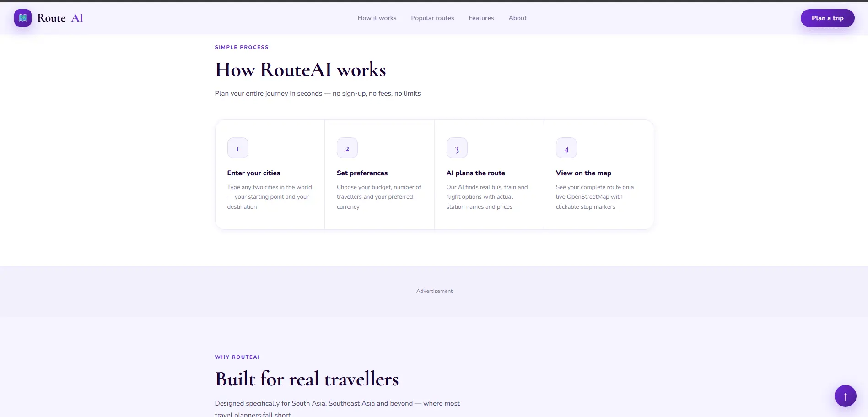The height and width of the screenshot is (417, 868).
Task: Click the step 1 number badge
Action: [x=238, y=148]
